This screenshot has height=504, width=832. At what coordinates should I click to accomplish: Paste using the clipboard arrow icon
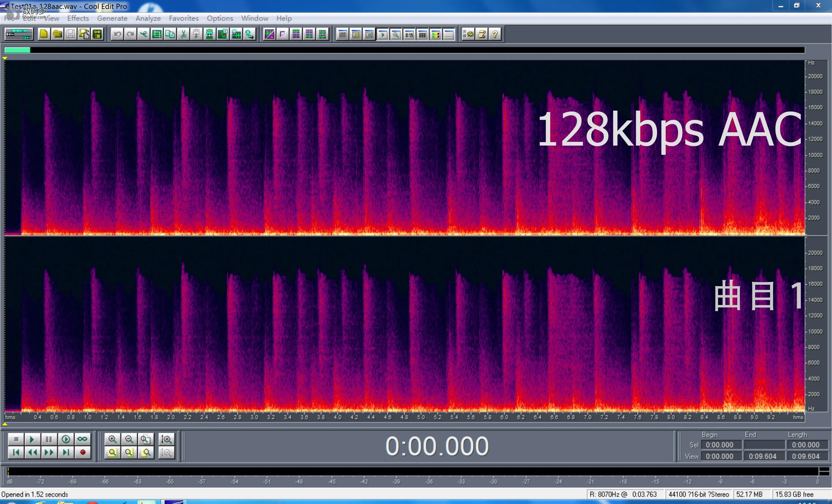[196, 34]
